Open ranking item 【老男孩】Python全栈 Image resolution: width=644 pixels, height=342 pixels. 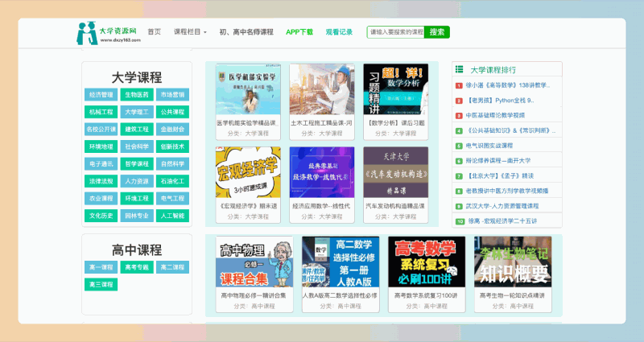tap(500, 100)
